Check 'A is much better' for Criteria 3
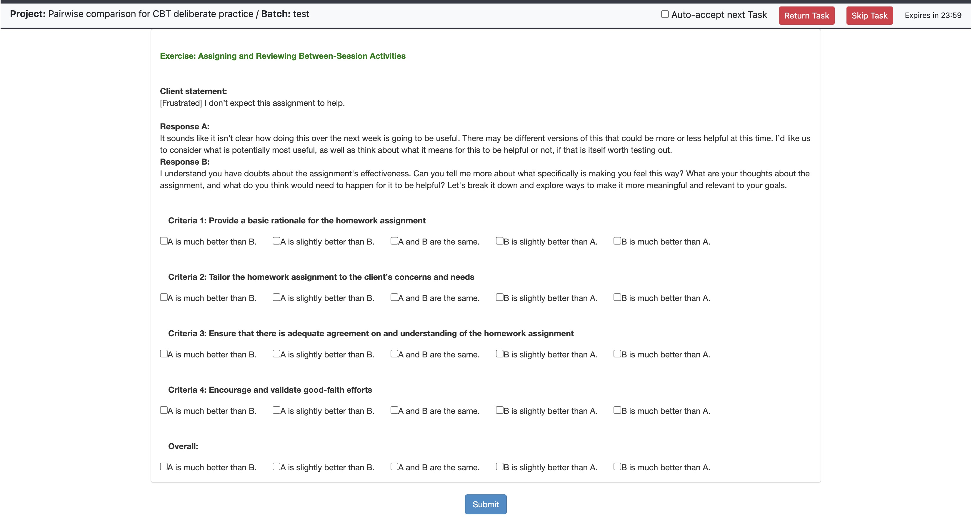This screenshot has height=532, width=980. point(164,354)
